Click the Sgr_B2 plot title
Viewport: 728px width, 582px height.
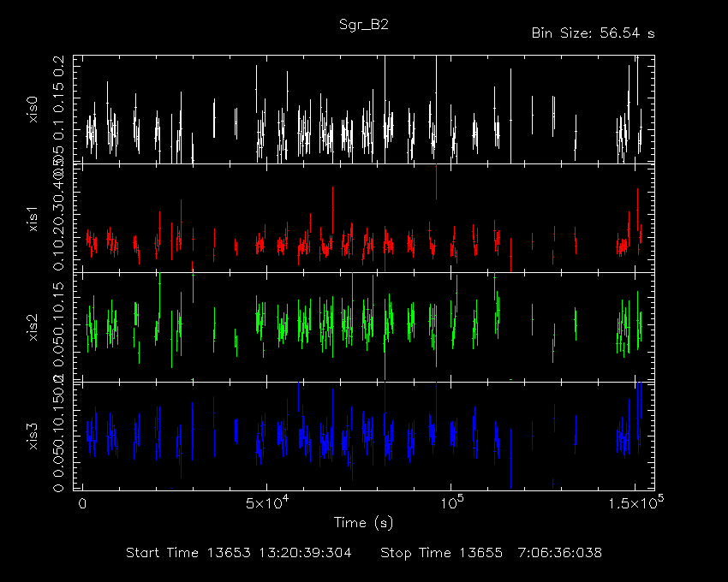click(x=363, y=25)
